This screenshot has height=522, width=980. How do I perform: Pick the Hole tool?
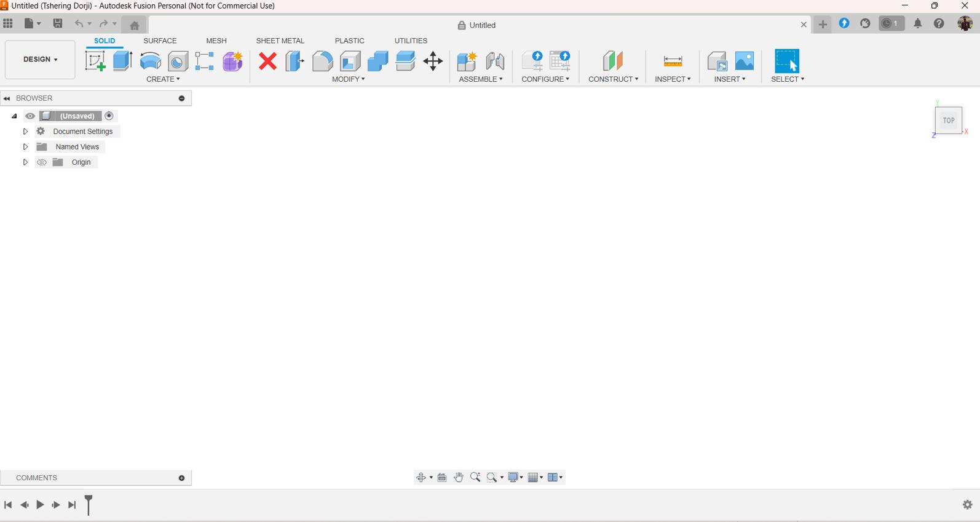pos(178,61)
